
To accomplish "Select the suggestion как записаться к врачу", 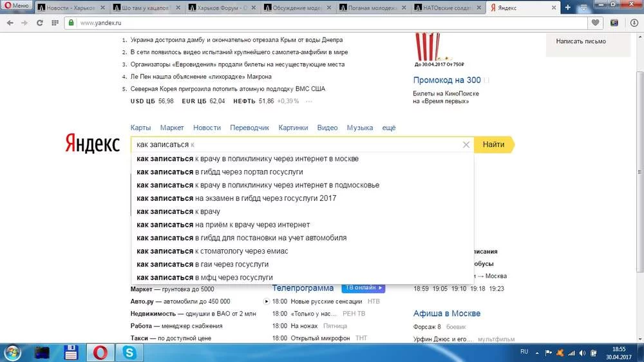I will pyautogui.click(x=302, y=211).
